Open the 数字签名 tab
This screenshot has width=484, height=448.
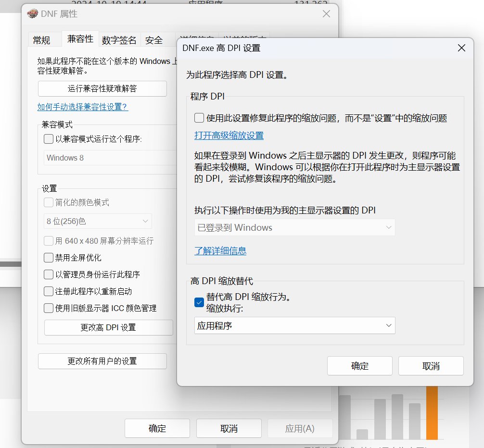(x=119, y=40)
